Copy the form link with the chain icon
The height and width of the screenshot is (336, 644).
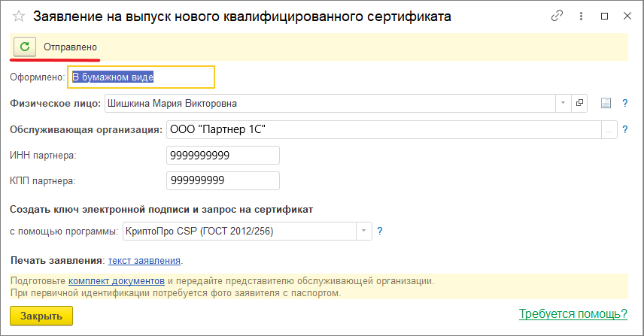557,16
